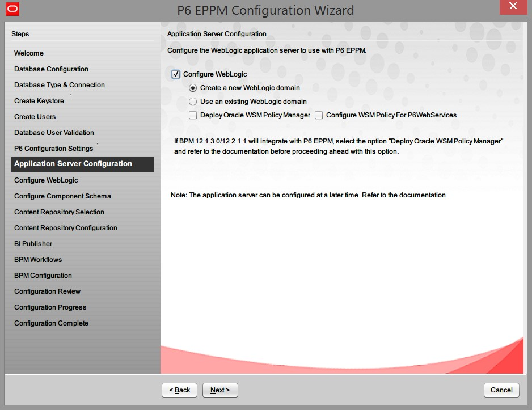Select the BPM Configuration step
Screen dimensions: 532x410
(43, 276)
